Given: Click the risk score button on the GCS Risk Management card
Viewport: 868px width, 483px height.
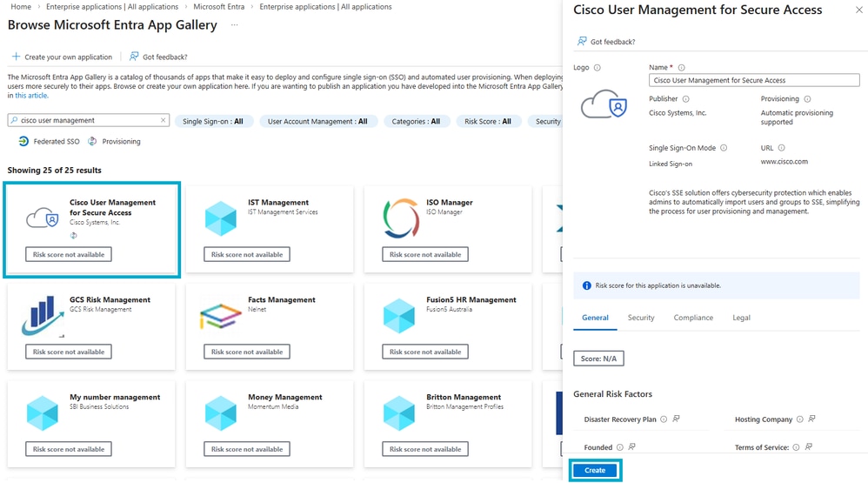Looking at the screenshot, I should pyautogui.click(x=69, y=352).
